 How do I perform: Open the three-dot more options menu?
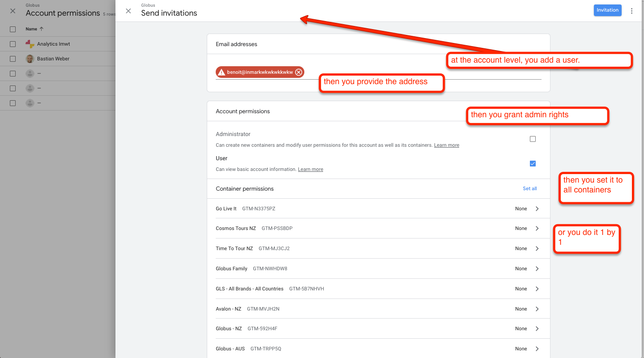click(x=631, y=11)
